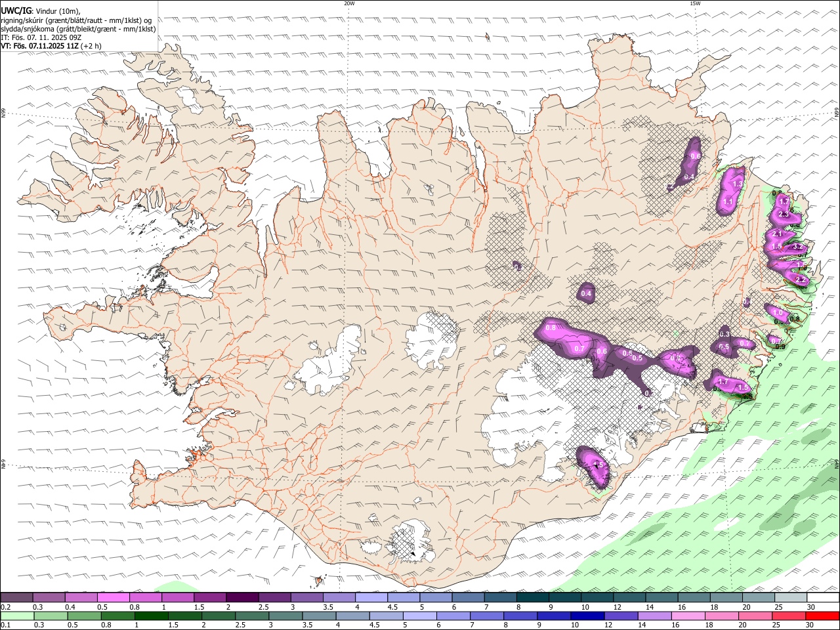Viewport: 840px width, 630px height.
Task: Click the 1.3 value in the northeast snow patch
Action: tap(738, 184)
